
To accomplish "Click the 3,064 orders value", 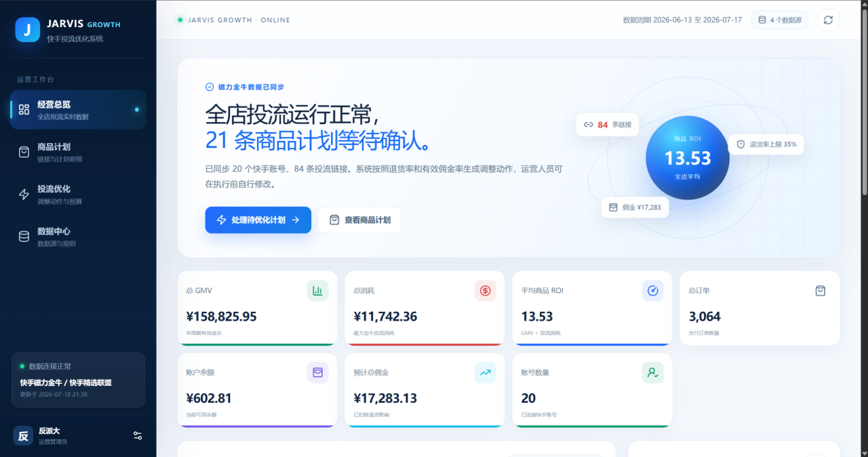I will tap(703, 317).
